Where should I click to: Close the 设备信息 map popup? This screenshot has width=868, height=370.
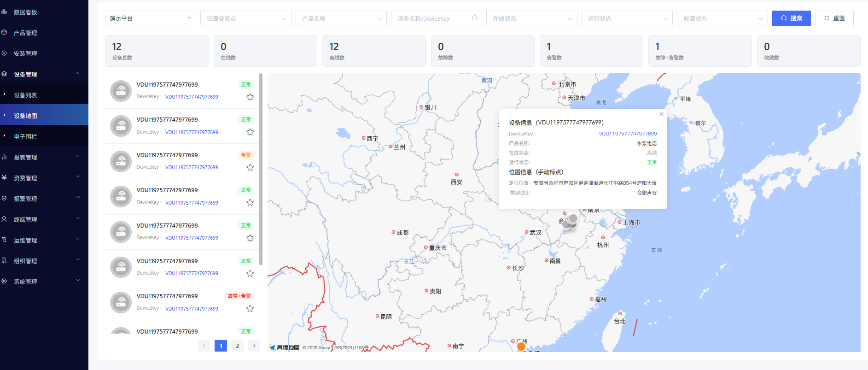coord(661,114)
